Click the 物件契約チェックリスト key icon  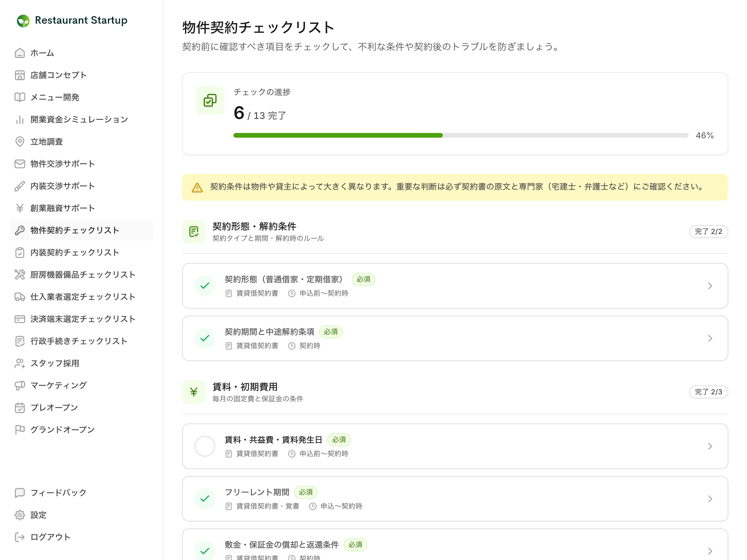(20, 230)
